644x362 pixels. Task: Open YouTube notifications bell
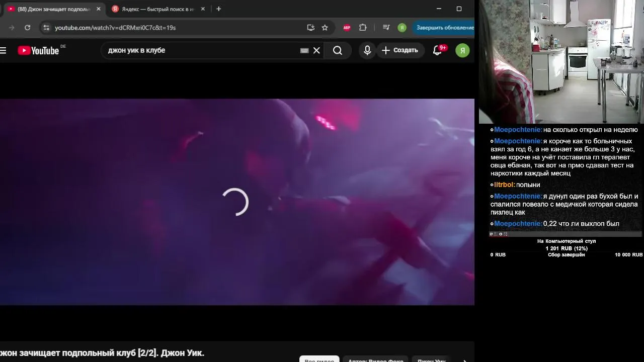tap(438, 50)
